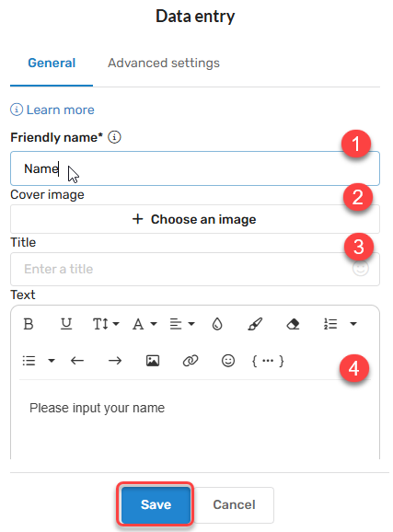This screenshot has width=393, height=532.
Task: Toggle bold formatting in text editor
Action: [29, 324]
